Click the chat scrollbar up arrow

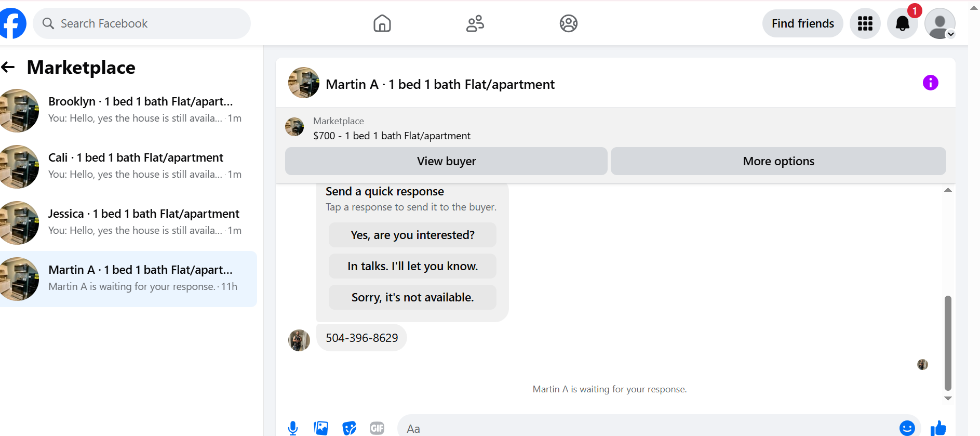948,190
